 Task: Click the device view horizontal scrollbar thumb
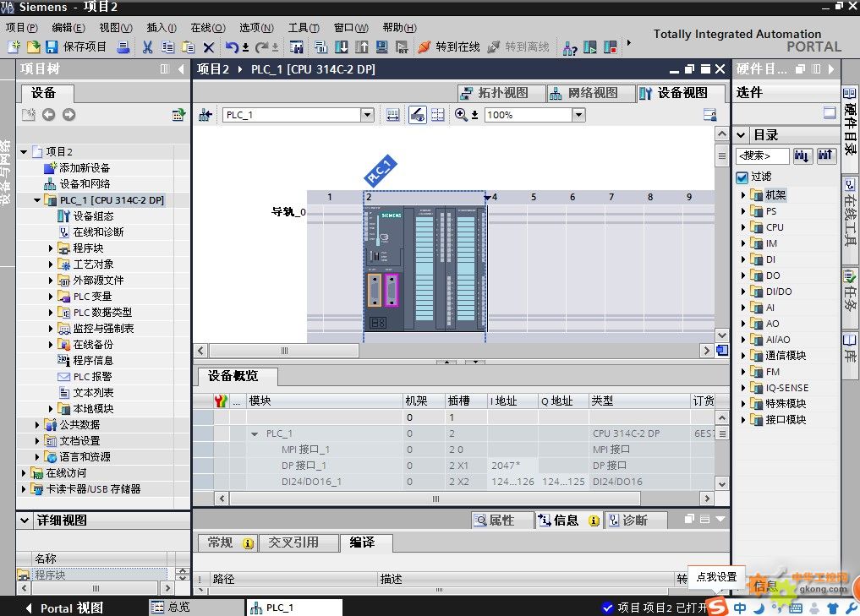tap(284, 351)
